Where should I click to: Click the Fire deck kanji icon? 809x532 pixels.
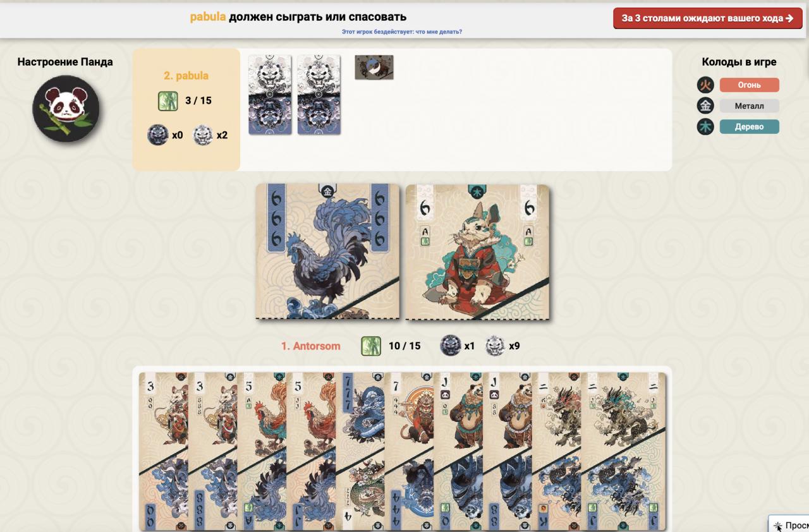tap(705, 85)
